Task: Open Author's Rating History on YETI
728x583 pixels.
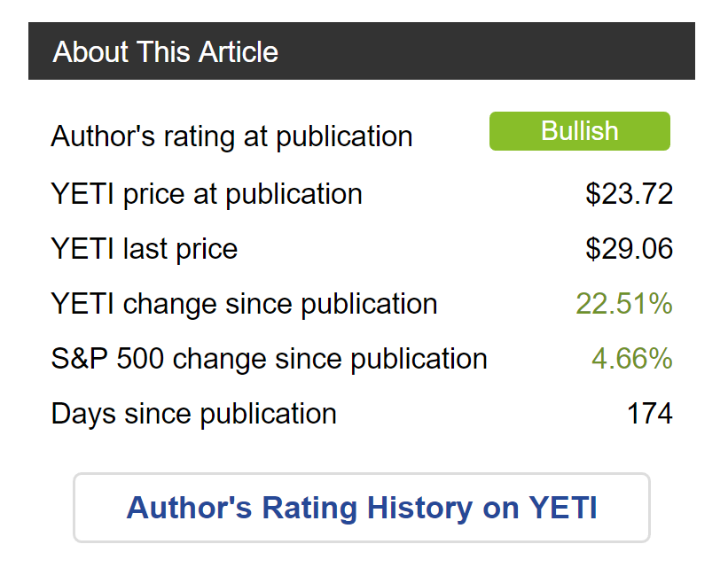Action: (361, 508)
